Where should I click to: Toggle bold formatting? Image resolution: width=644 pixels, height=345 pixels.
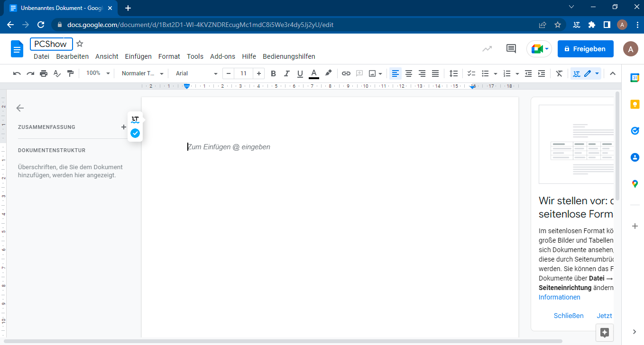pyautogui.click(x=273, y=73)
